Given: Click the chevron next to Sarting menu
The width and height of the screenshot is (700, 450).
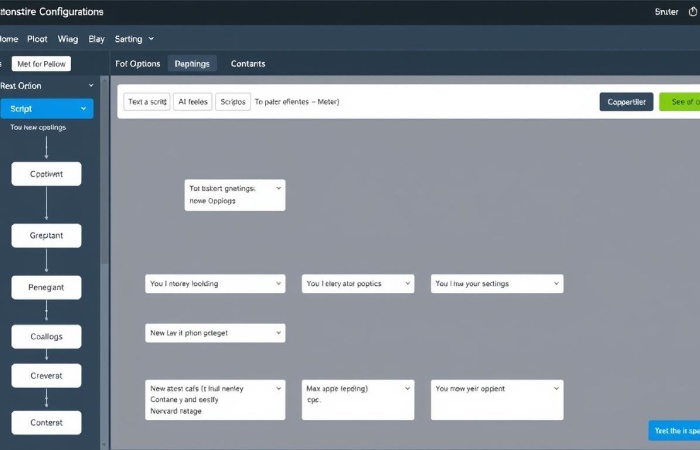Looking at the screenshot, I should (x=151, y=39).
